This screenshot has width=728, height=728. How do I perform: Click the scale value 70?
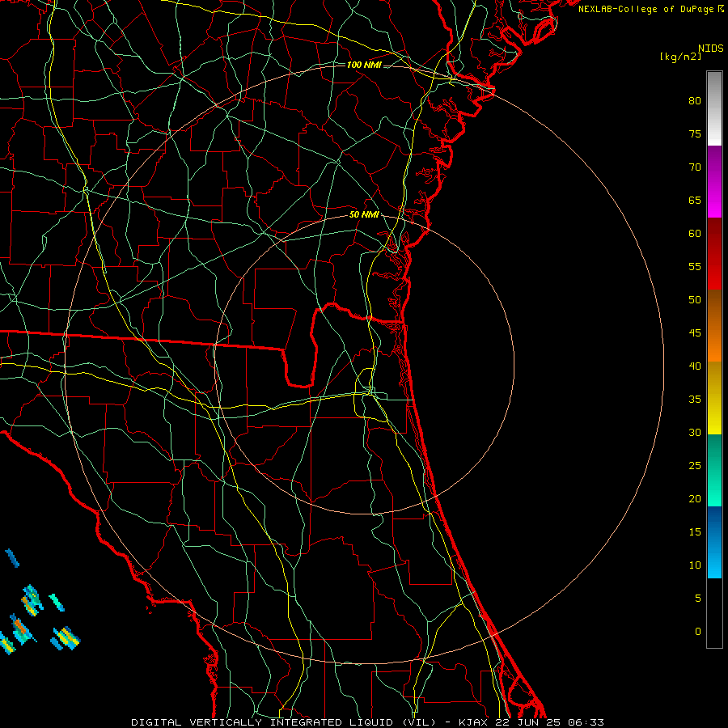tap(695, 167)
